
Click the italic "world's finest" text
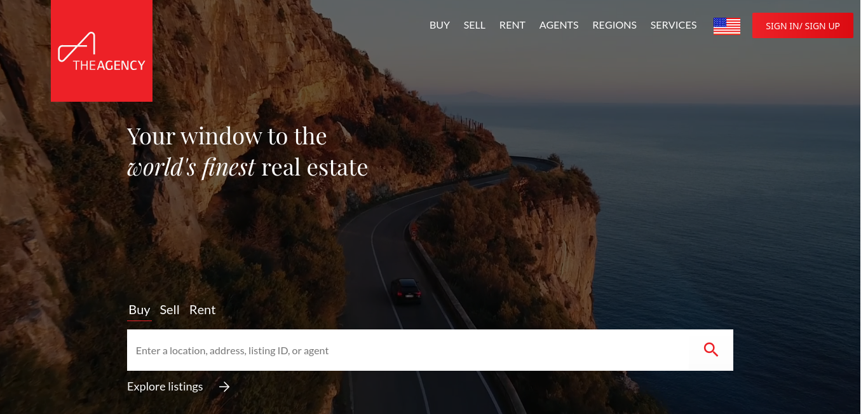coord(191,168)
